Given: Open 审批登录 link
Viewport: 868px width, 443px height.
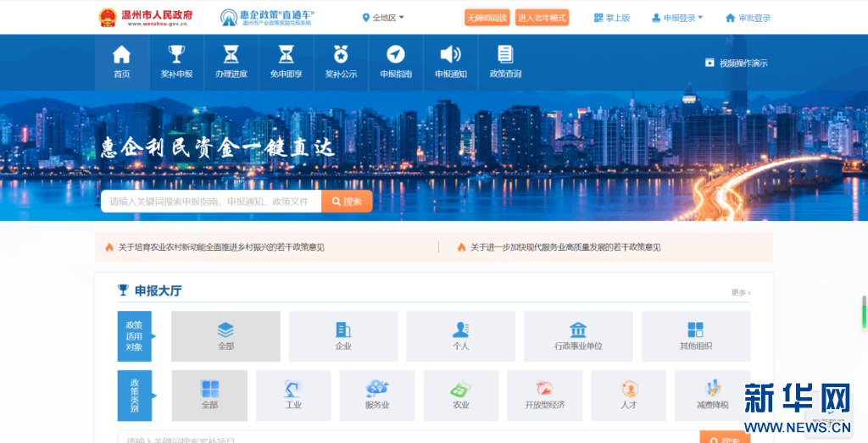Looking at the screenshot, I should [x=748, y=18].
